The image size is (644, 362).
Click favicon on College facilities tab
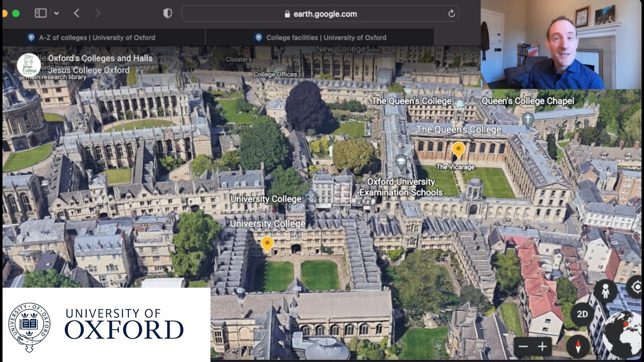[x=259, y=37]
